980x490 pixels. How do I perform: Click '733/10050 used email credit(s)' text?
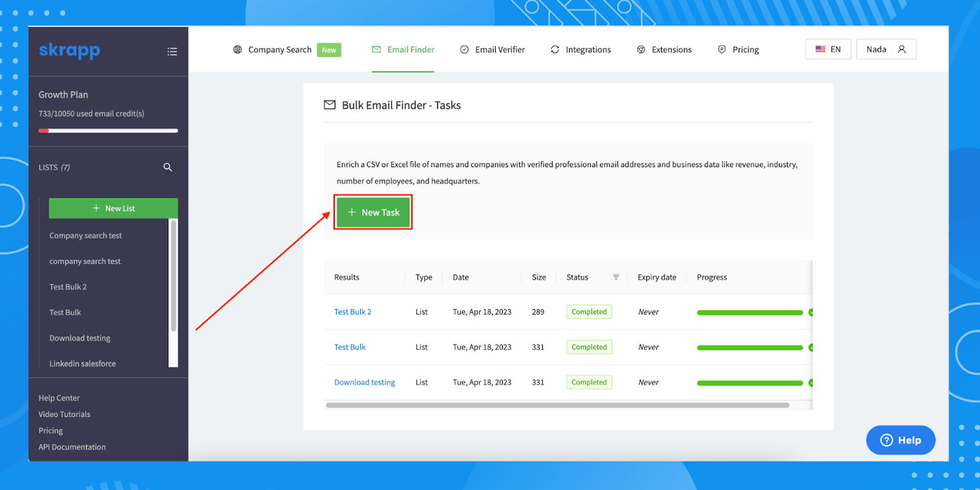[91, 114]
